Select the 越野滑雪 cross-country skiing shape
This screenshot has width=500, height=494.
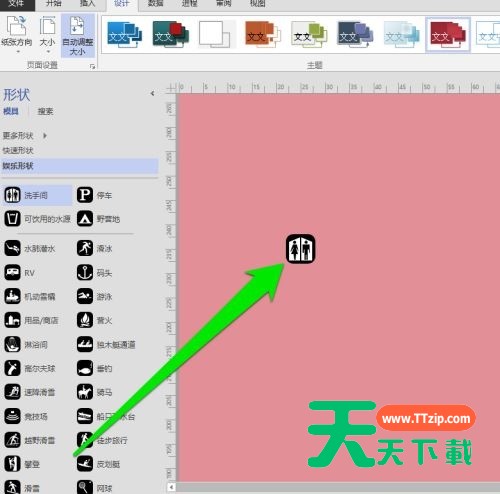[30, 440]
